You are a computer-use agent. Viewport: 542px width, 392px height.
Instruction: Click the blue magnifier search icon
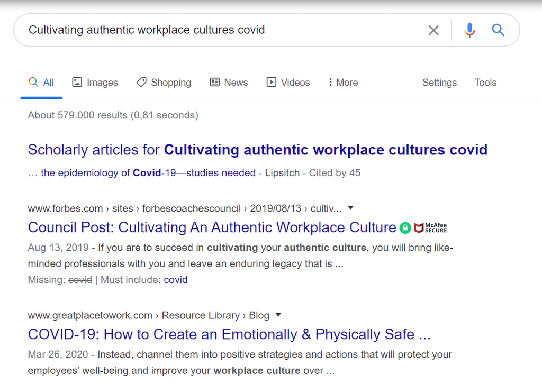click(498, 30)
